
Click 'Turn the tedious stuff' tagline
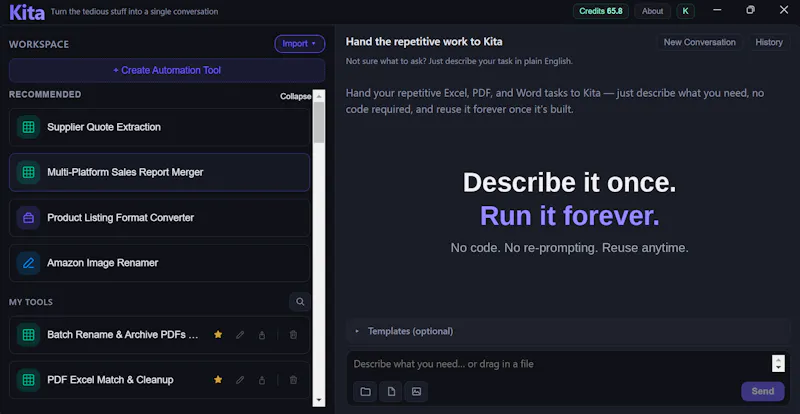click(x=135, y=11)
